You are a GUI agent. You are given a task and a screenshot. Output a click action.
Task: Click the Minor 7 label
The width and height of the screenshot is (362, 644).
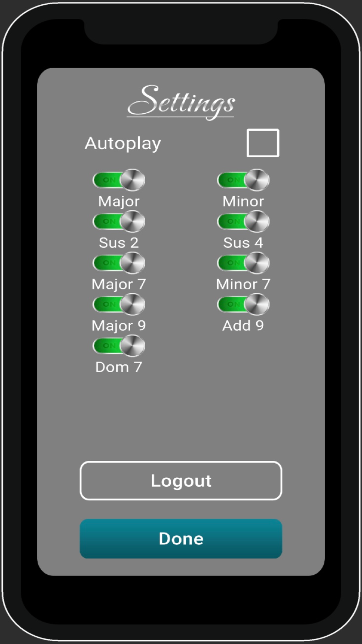tap(243, 284)
